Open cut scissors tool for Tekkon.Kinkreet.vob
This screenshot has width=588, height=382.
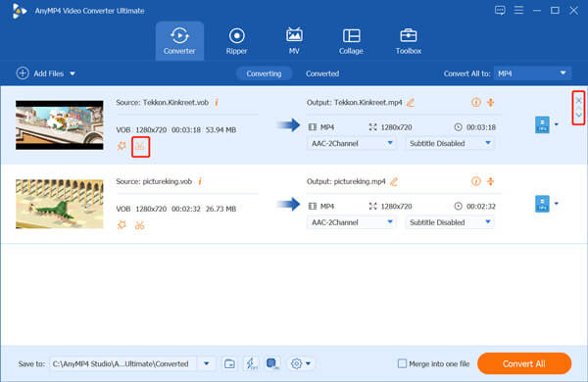pos(140,146)
